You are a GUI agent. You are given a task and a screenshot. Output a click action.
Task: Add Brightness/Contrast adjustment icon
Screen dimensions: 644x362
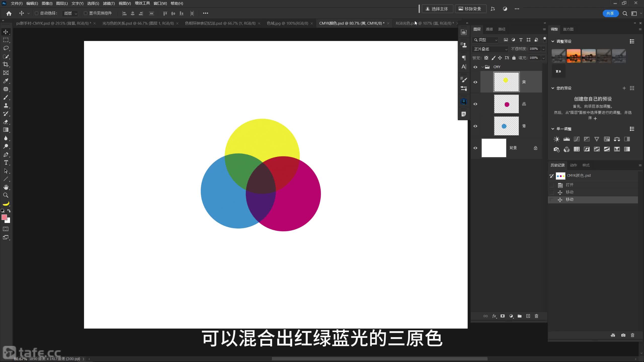pyautogui.click(x=556, y=139)
